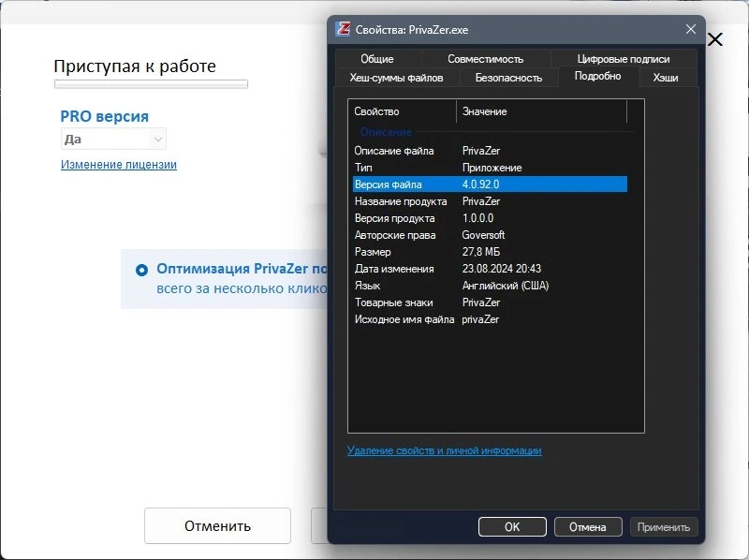
Task: Click the progress bar under Приступая к работе
Action: point(151,84)
